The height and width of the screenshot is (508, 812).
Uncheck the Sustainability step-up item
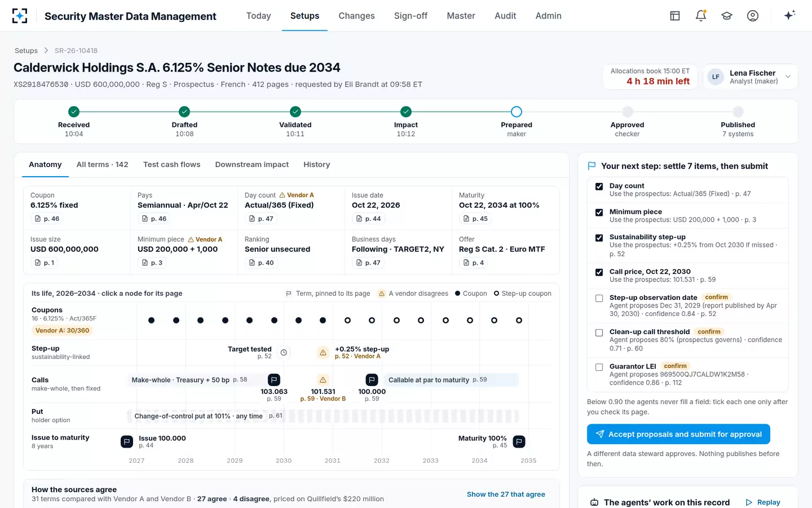point(599,238)
